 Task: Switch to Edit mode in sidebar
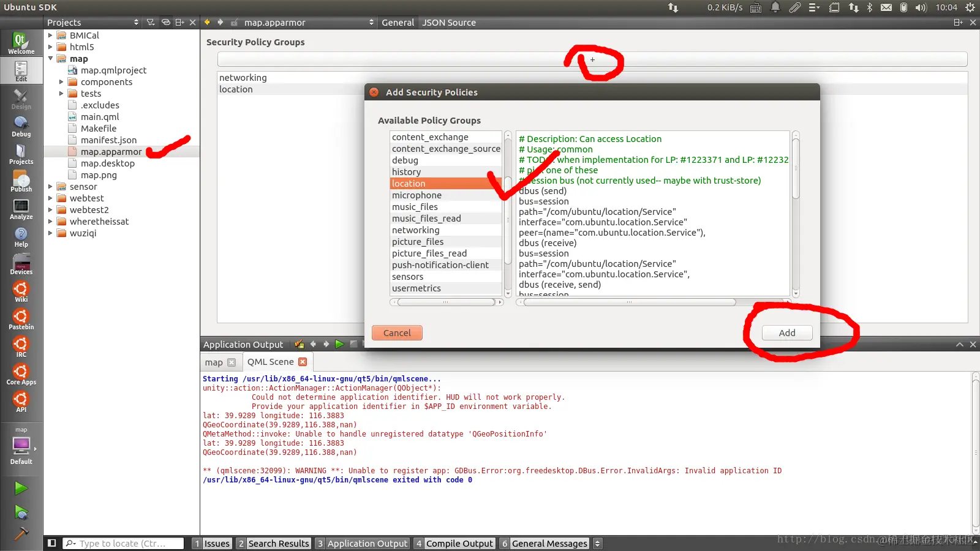click(21, 71)
